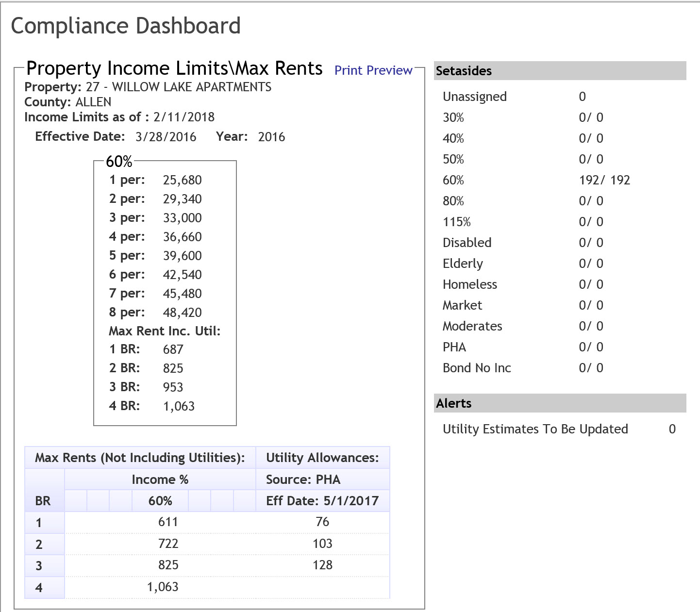Screen dimensions: 700x612
Task: Click the 60% column header in rents table
Action: click(x=160, y=501)
